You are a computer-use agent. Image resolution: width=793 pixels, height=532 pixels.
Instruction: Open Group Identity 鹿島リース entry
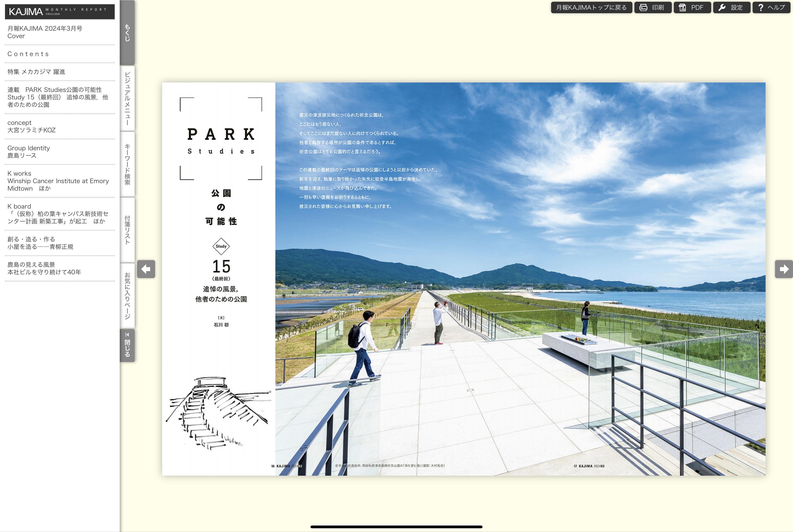(28, 152)
